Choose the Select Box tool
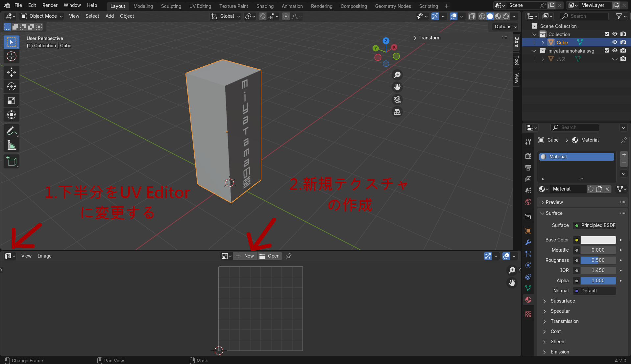Screen dimensions: 631x364 [x=12, y=42]
